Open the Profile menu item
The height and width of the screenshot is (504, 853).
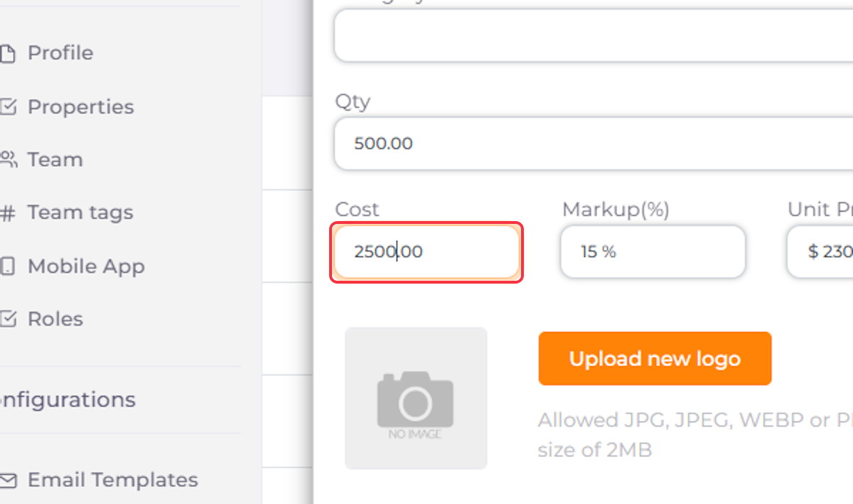click(60, 53)
